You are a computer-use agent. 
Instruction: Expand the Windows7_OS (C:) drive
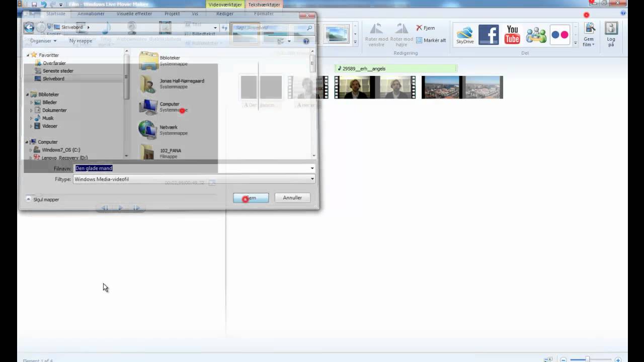(31, 150)
